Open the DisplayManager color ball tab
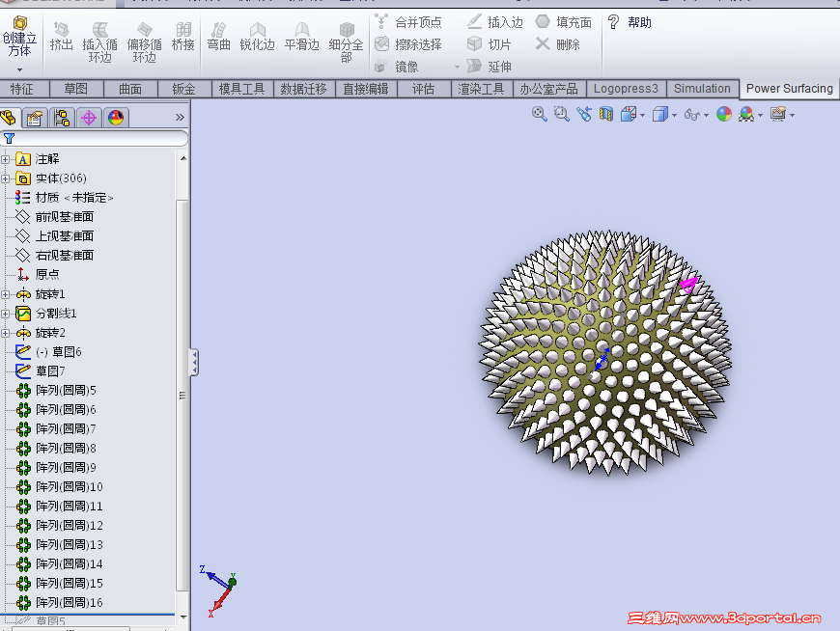This screenshot has height=631, width=840. (116, 118)
